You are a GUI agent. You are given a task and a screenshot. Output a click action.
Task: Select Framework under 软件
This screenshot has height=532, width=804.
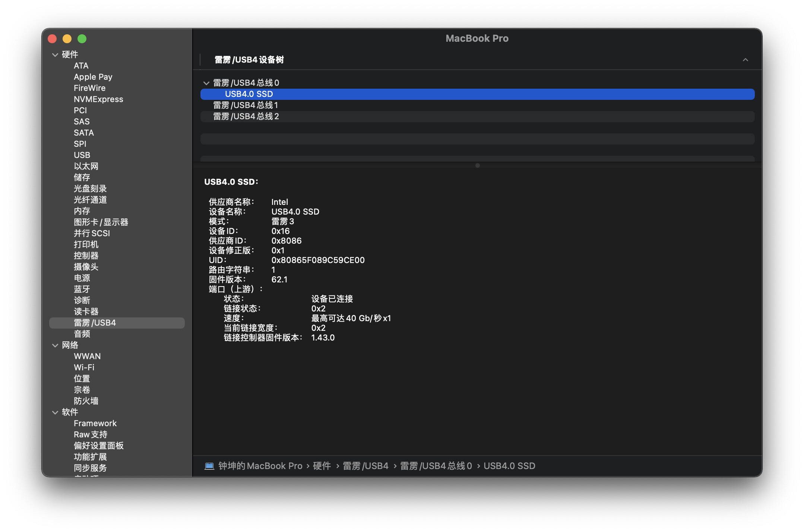coord(95,424)
